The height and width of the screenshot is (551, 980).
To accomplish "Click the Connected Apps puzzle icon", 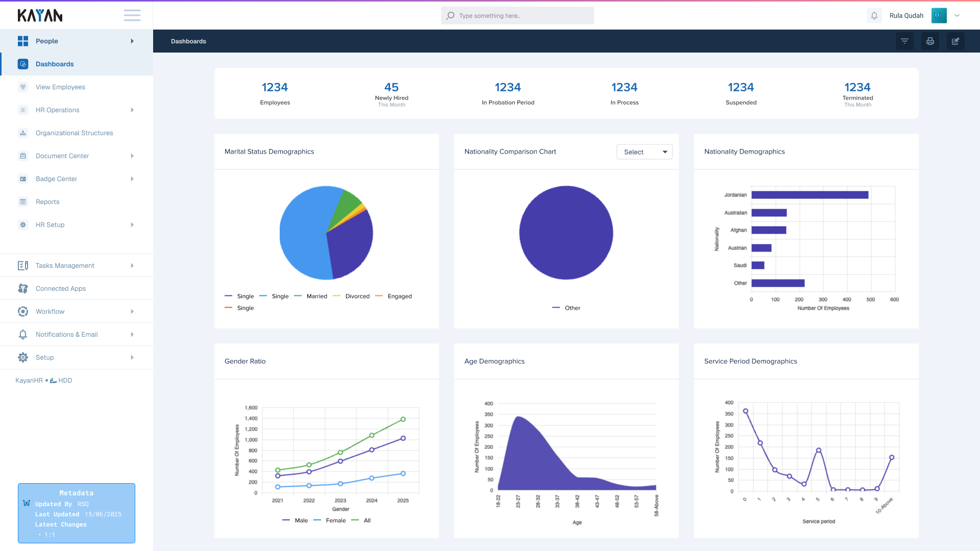I will click(23, 288).
